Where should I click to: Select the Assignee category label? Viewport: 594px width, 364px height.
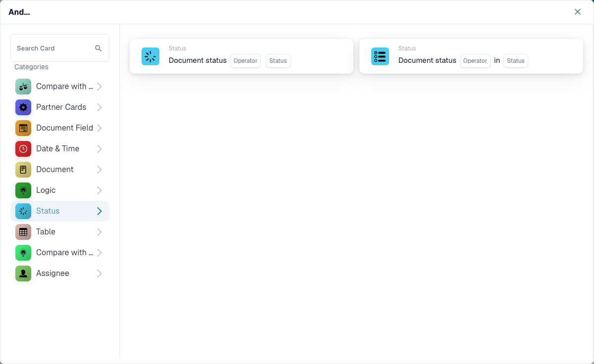click(x=52, y=273)
